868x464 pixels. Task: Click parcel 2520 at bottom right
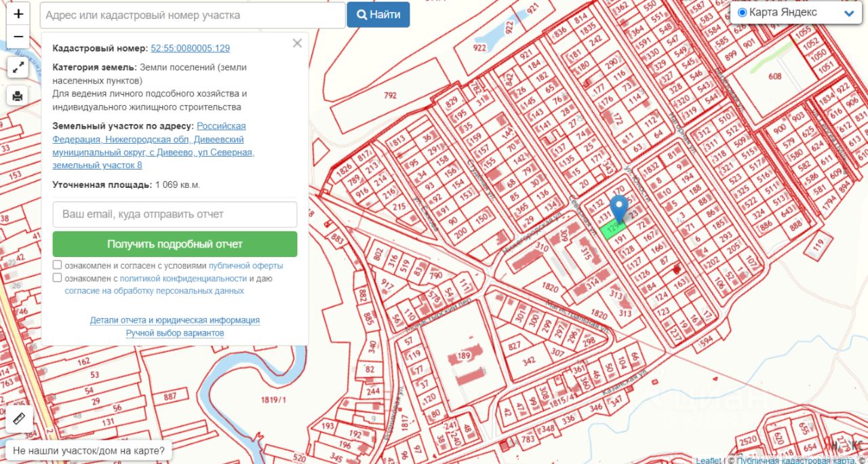[748, 442]
